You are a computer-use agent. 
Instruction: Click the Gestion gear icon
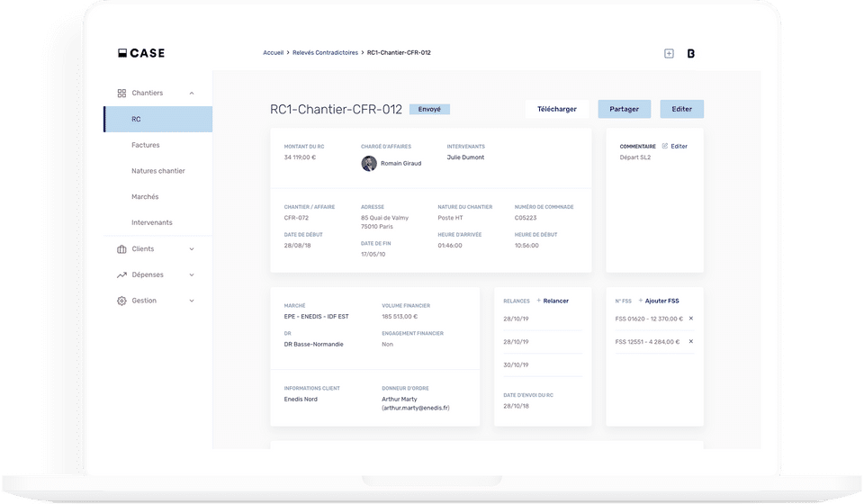coord(121,301)
